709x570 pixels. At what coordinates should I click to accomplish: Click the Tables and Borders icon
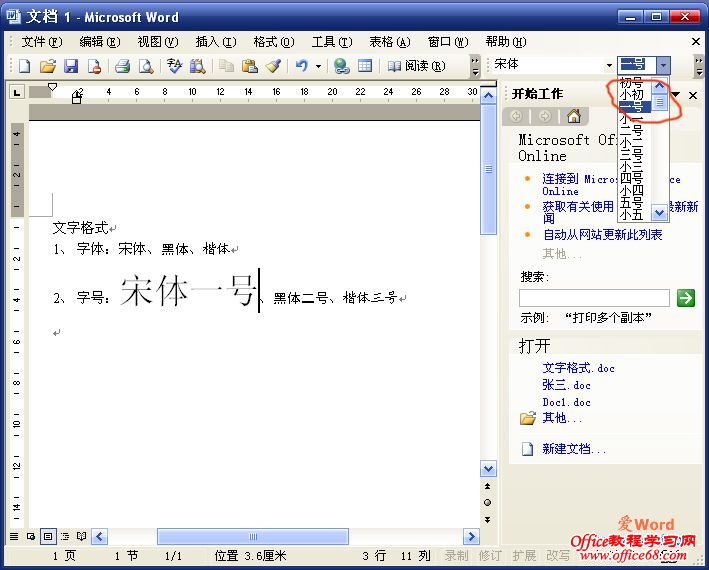(x=365, y=66)
